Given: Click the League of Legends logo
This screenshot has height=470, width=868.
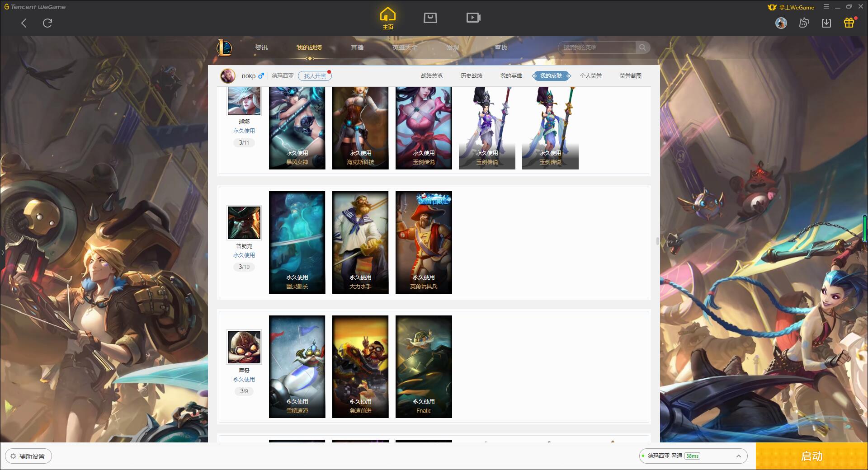Looking at the screenshot, I should pyautogui.click(x=224, y=47).
